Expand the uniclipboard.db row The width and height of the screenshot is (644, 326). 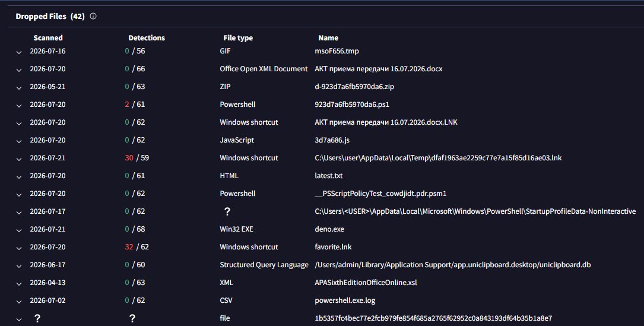point(19,266)
